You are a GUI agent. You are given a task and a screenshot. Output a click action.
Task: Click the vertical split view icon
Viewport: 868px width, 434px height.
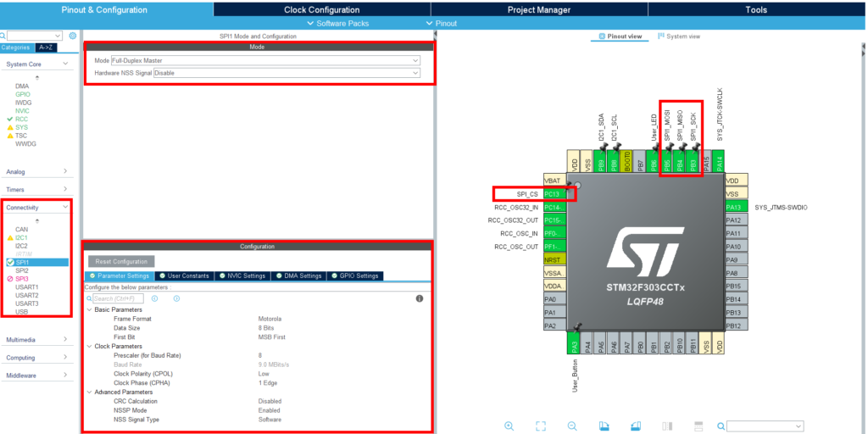point(667,426)
